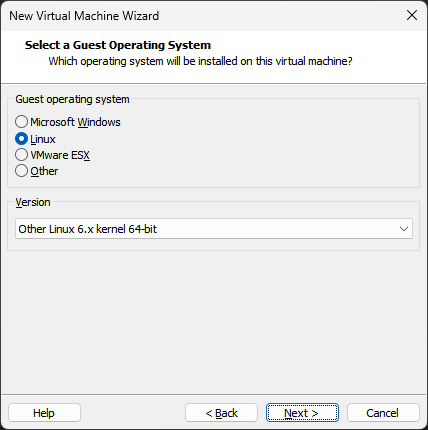The image size is (428, 430).
Task: Click the Select a Guest Operating System heading
Action: point(118,45)
